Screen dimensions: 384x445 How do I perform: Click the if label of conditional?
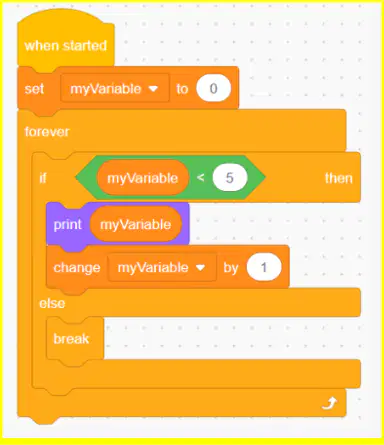pyautogui.click(x=43, y=178)
